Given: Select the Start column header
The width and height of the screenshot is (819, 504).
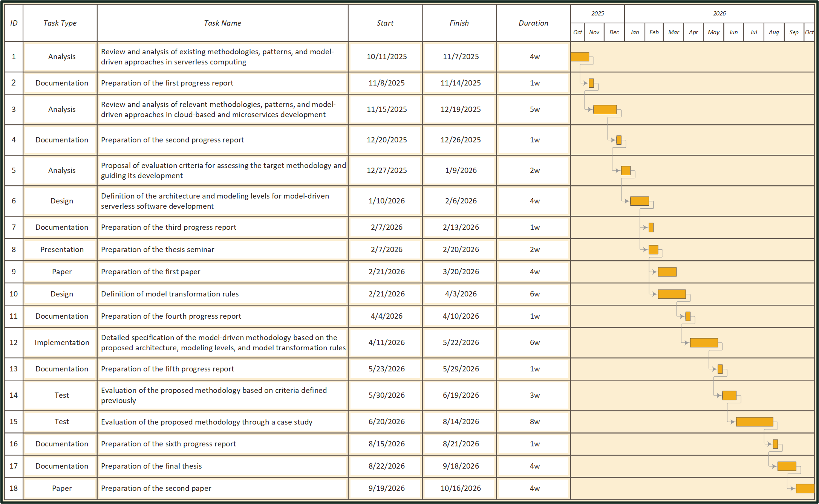Looking at the screenshot, I should (385, 23).
